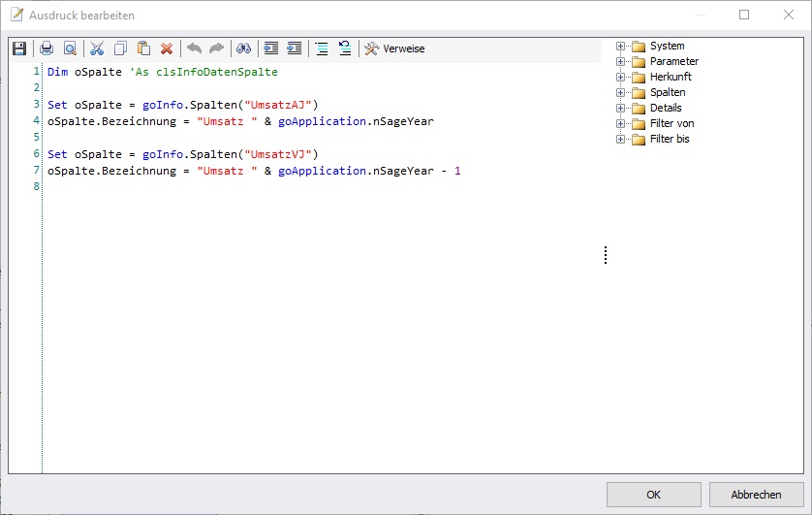Screen dimensions: 812x515
Task: Select the Spalten folder item
Action: [x=668, y=93]
